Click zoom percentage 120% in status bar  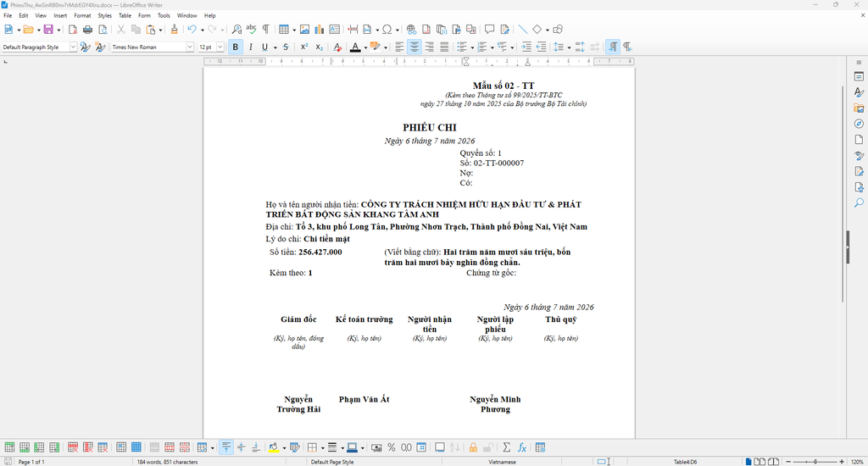(x=857, y=462)
